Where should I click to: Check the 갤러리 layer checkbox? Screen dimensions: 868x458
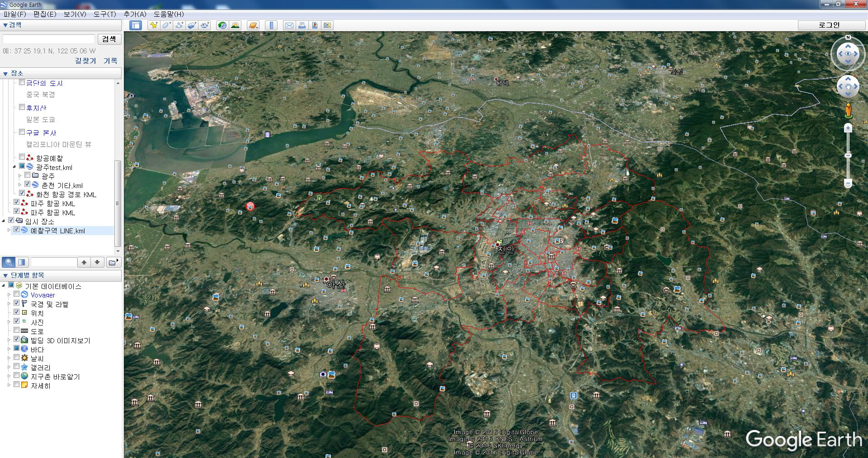click(17, 366)
